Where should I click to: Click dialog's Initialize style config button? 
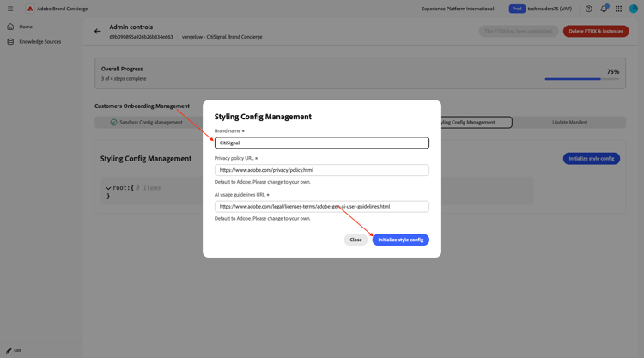[x=400, y=240]
